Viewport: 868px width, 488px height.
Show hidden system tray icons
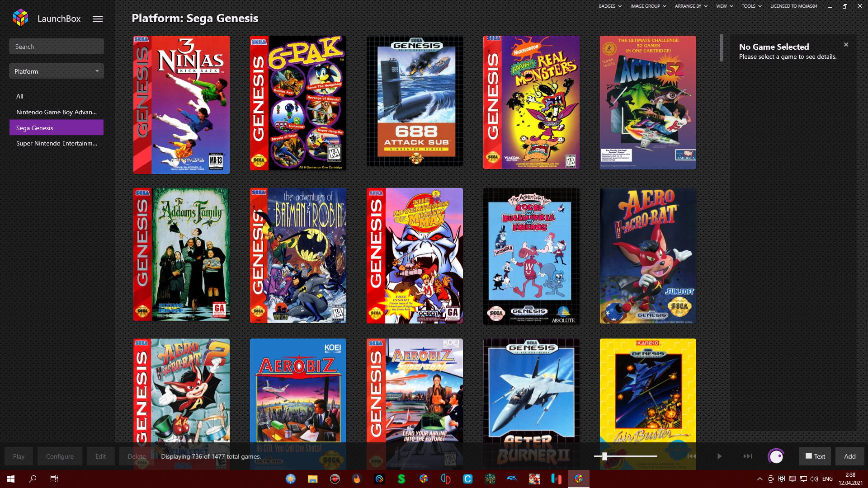[x=760, y=479]
